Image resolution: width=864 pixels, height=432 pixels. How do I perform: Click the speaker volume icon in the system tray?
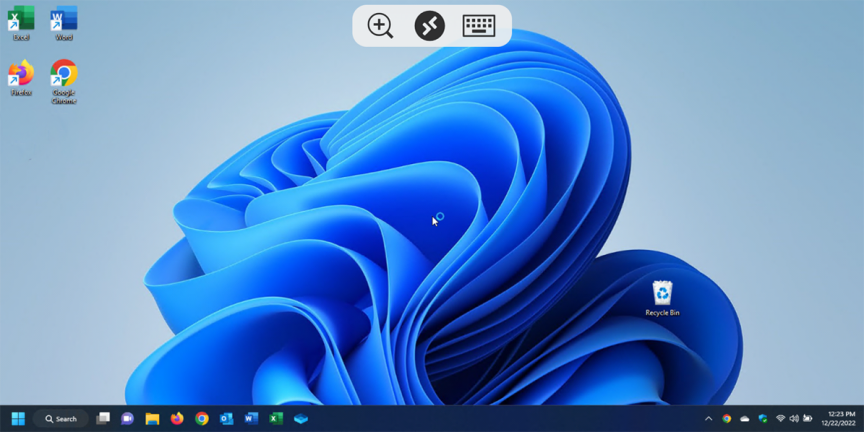(794, 419)
